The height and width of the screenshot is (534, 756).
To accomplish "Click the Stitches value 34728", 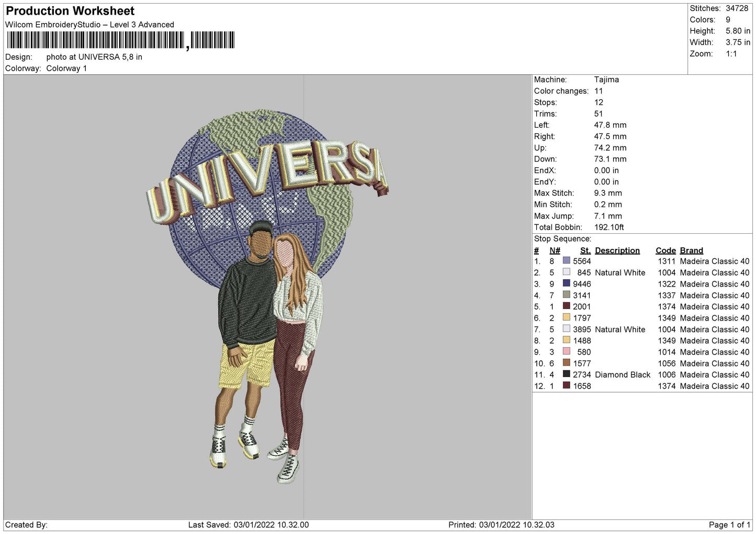I will (737, 8).
